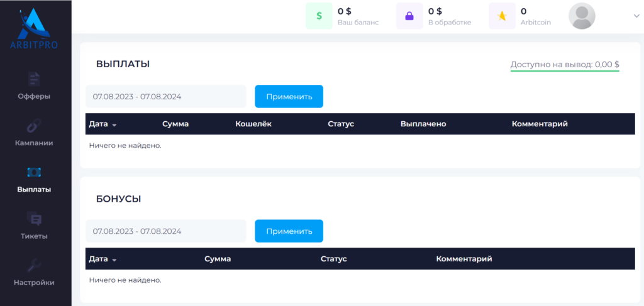The height and width of the screenshot is (306, 644).
Task: Open the Кампании link icon
Action: (x=34, y=126)
